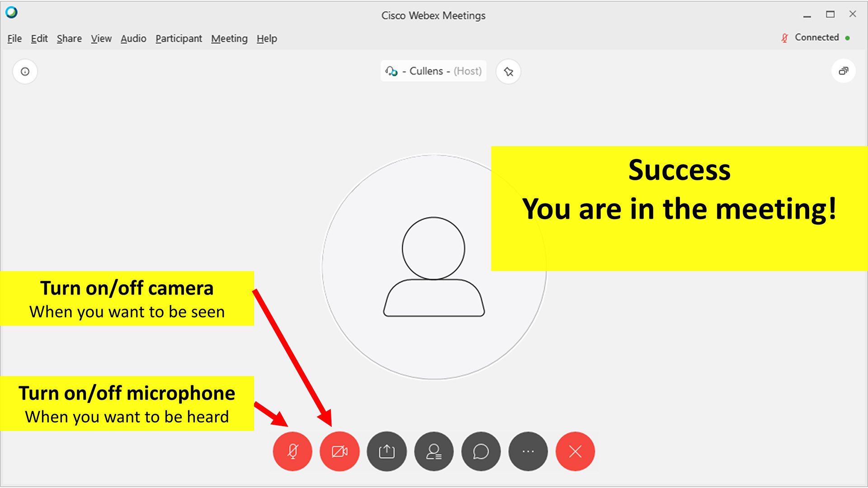
Task: Click the participant avatar placeholder
Action: [x=433, y=267]
